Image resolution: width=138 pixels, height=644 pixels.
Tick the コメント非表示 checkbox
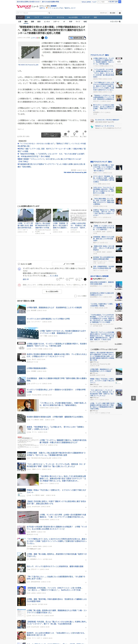(x=75, y=296)
